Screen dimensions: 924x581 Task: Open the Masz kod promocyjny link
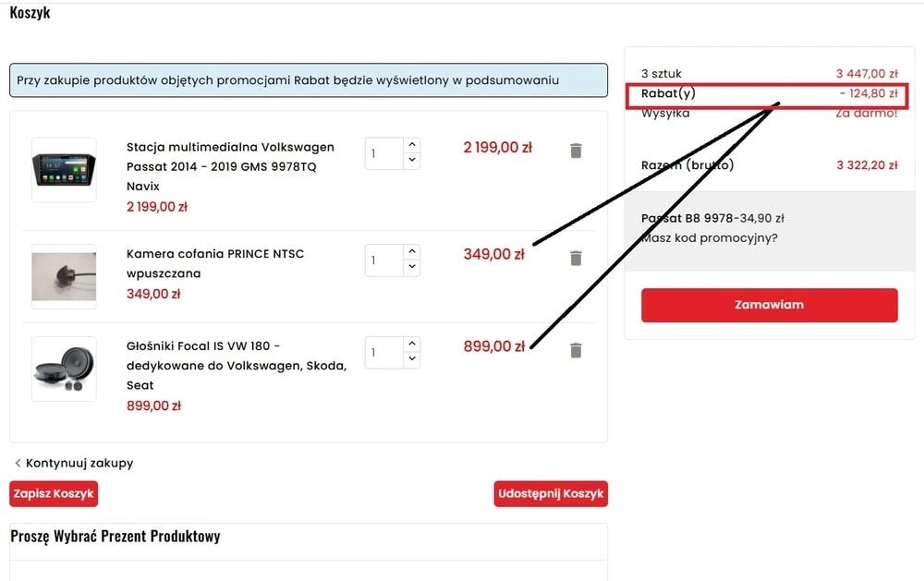click(709, 238)
